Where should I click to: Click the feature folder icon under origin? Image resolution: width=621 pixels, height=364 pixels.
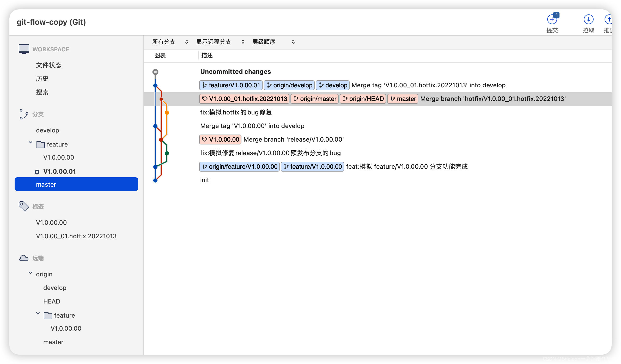click(48, 316)
